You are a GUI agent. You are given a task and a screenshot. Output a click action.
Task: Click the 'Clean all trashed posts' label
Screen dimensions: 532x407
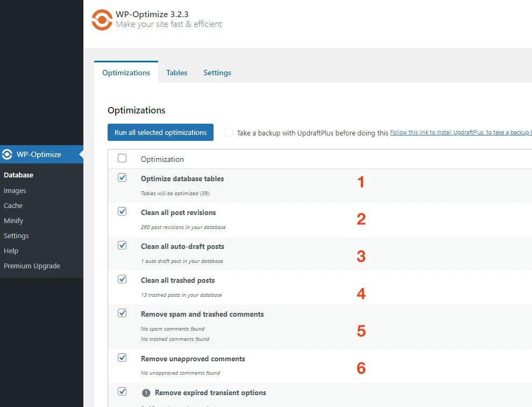(178, 281)
